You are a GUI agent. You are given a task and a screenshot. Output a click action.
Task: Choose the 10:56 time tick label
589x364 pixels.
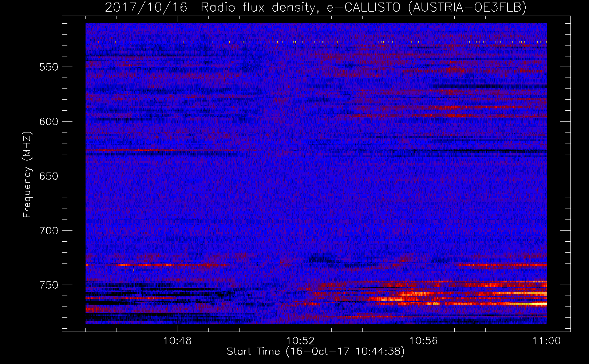(x=424, y=341)
